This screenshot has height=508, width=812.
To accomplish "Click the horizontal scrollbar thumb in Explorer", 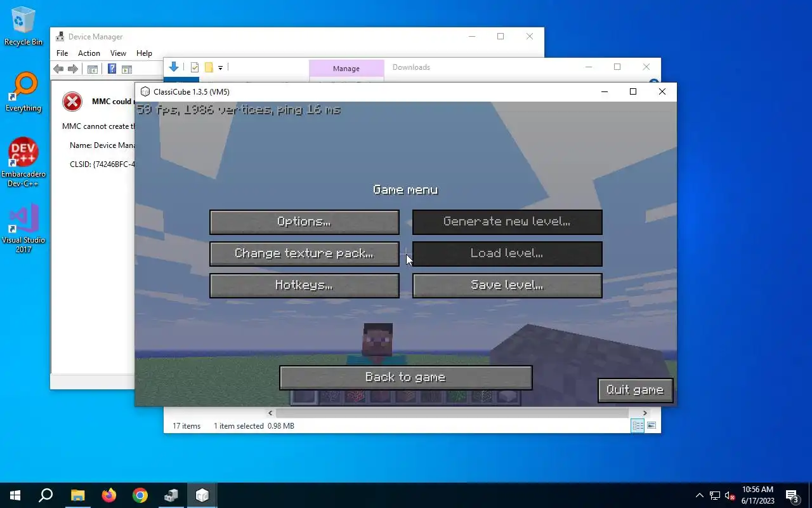I will click(x=452, y=413).
